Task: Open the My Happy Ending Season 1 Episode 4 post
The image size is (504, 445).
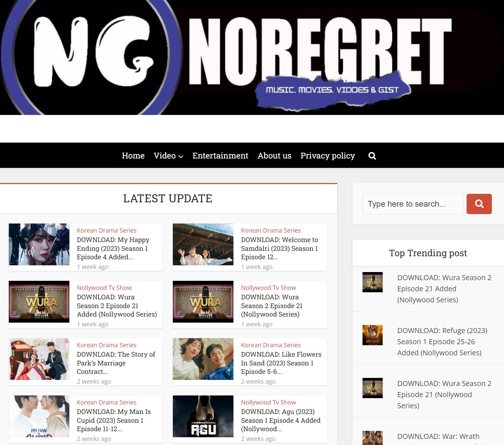Action: (x=113, y=248)
